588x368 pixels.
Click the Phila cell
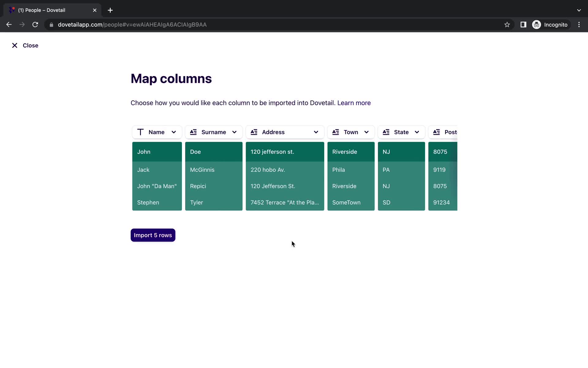pos(351,170)
